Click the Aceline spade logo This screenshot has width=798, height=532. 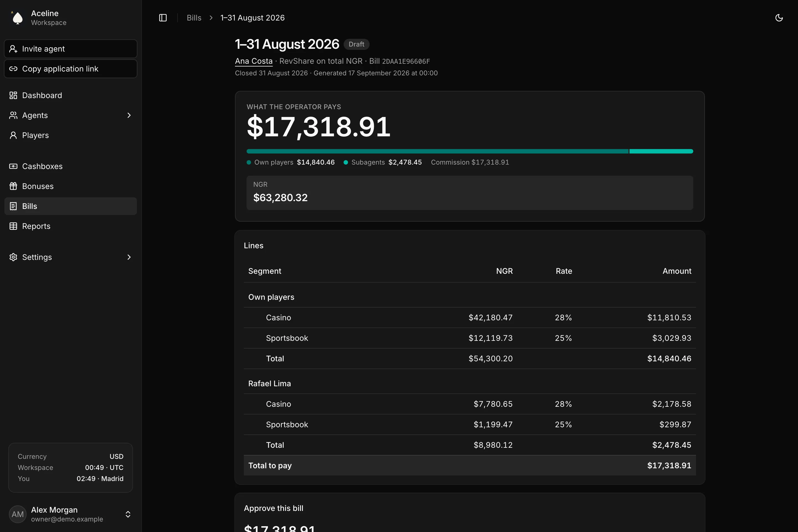(17, 18)
